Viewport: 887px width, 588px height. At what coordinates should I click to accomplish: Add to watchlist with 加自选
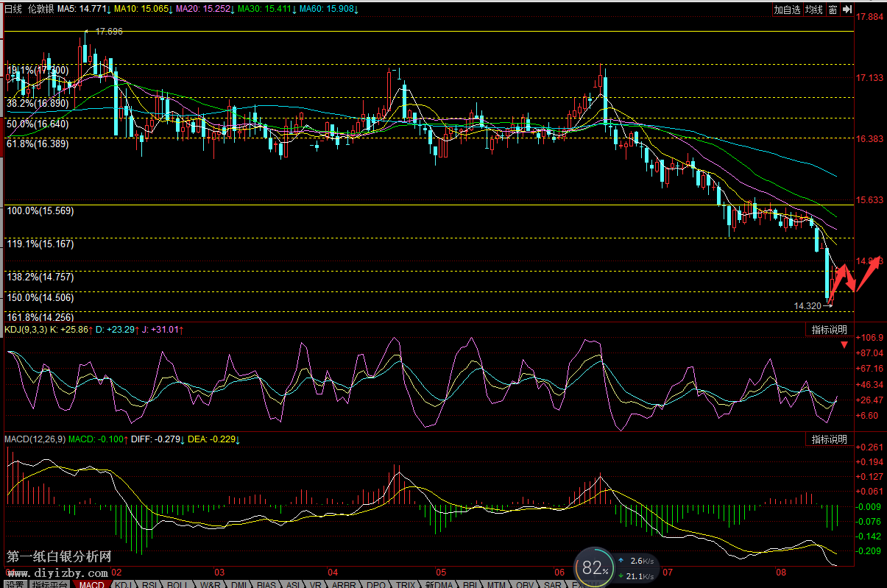pos(787,10)
